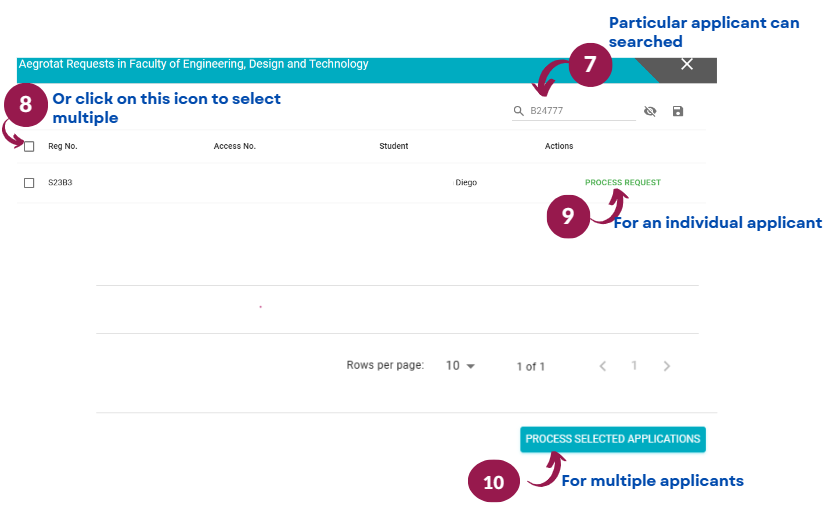Go to the previous page arrow
Viewport: 829px width, 512px height.
603,366
